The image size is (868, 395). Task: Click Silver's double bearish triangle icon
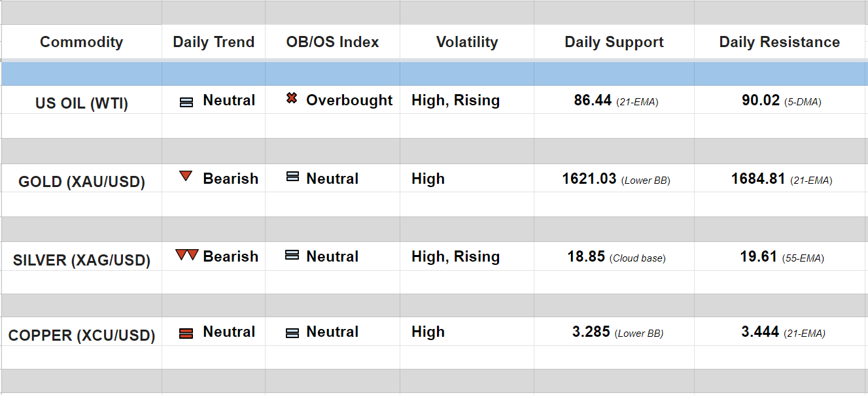point(186,255)
